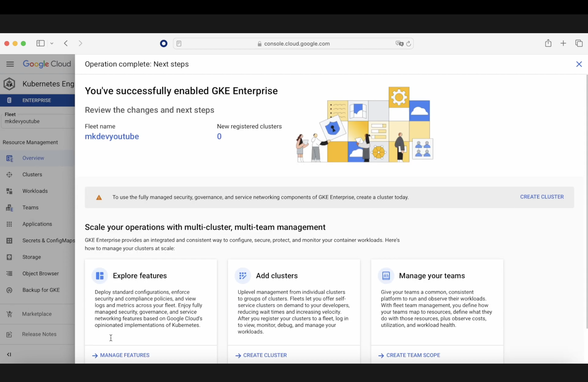Click the Teams sidebar icon

tap(10, 208)
